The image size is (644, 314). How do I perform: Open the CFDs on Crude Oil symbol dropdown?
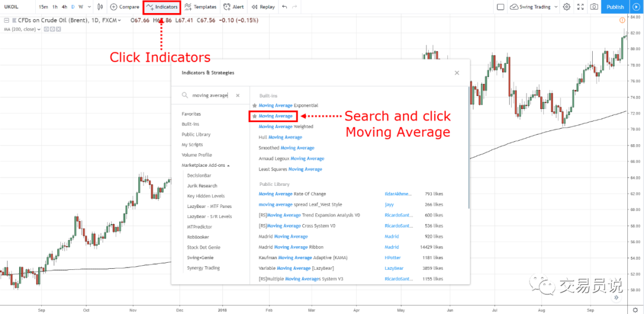[119, 20]
